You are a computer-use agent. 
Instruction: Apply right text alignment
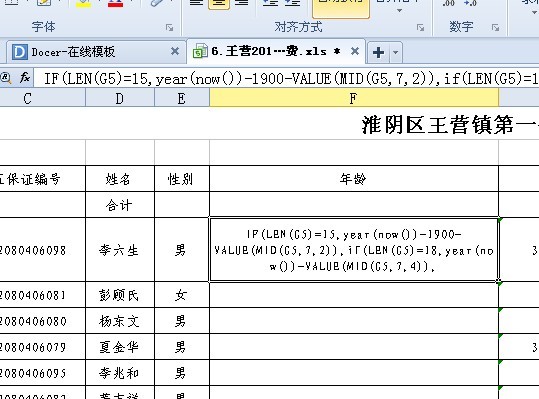coord(242,3)
